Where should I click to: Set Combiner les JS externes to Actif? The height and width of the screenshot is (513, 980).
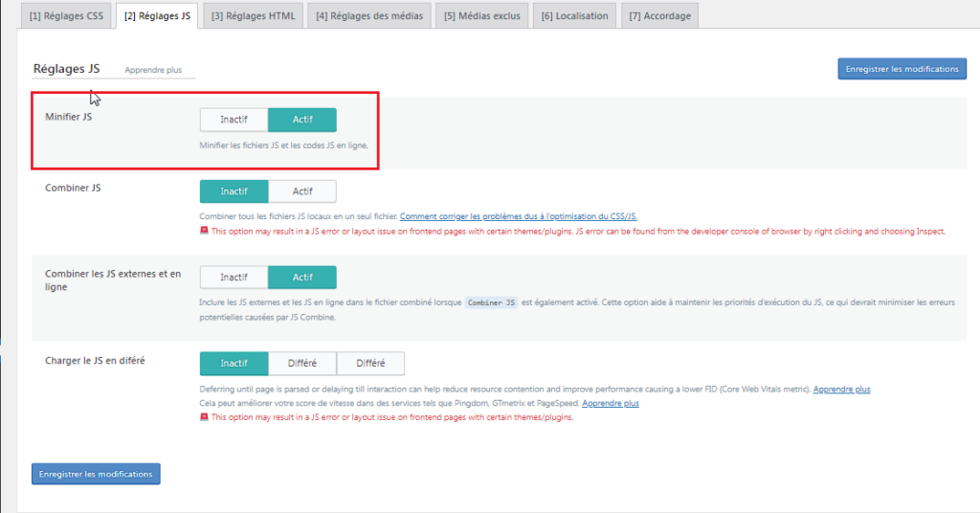point(302,277)
